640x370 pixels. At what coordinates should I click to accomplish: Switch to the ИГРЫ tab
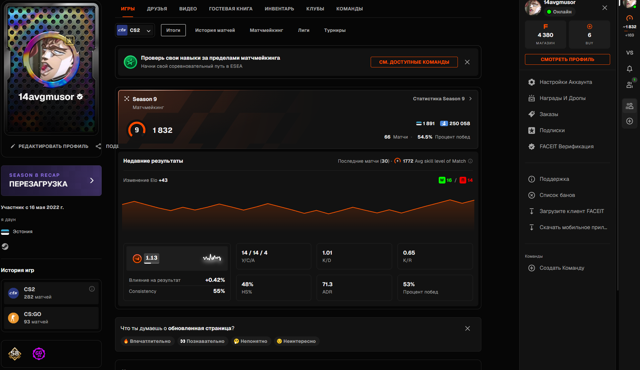click(128, 9)
